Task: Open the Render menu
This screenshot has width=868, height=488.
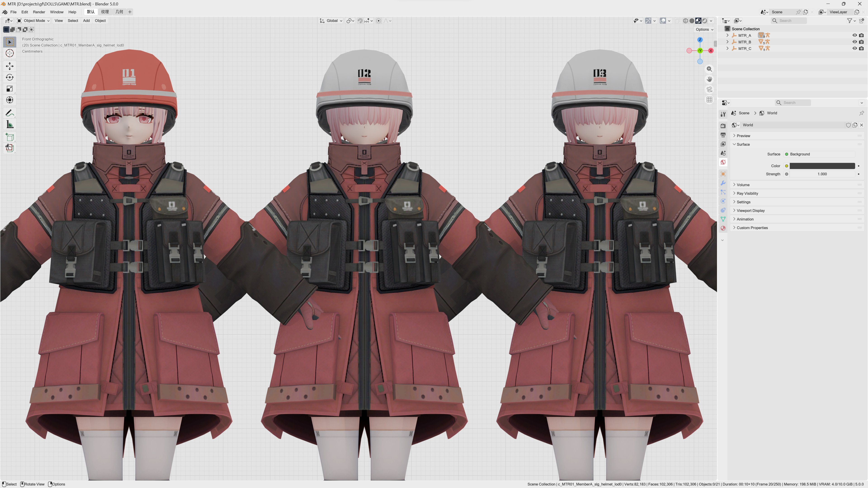Action: tap(39, 12)
